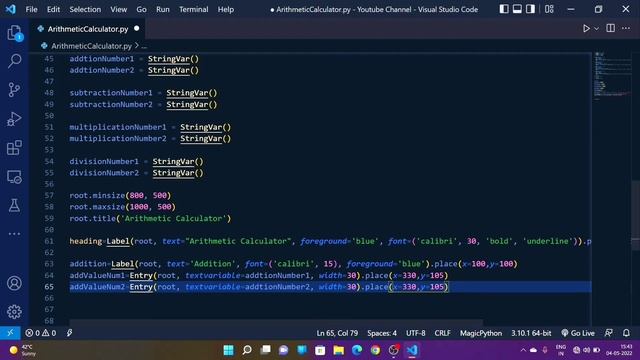Open the Source Control view
640x360 pixels.
click(14, 89)
